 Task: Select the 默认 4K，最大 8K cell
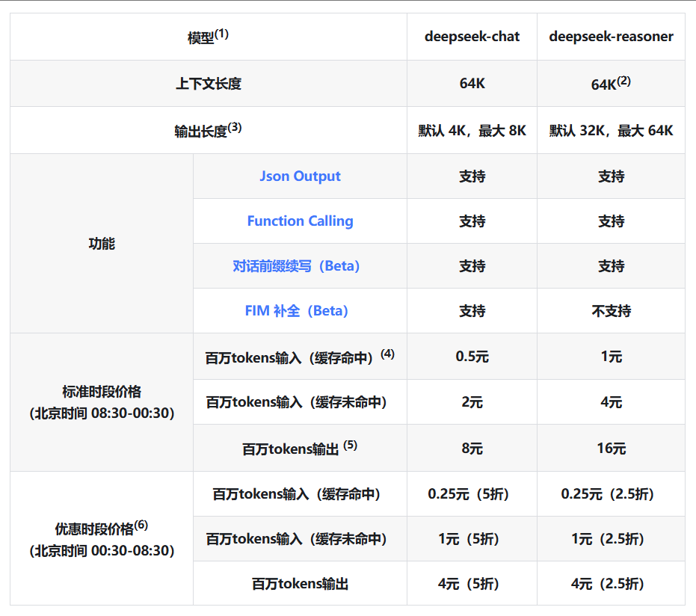472,131
